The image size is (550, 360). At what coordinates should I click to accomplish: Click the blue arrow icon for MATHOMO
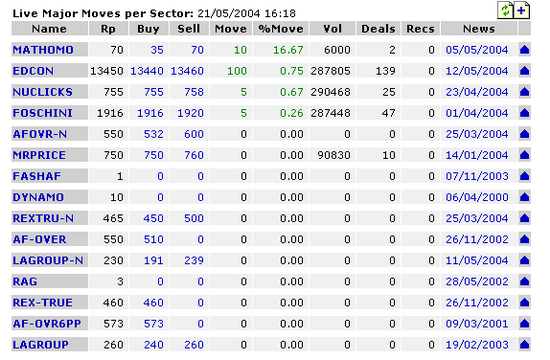(524, 50)
